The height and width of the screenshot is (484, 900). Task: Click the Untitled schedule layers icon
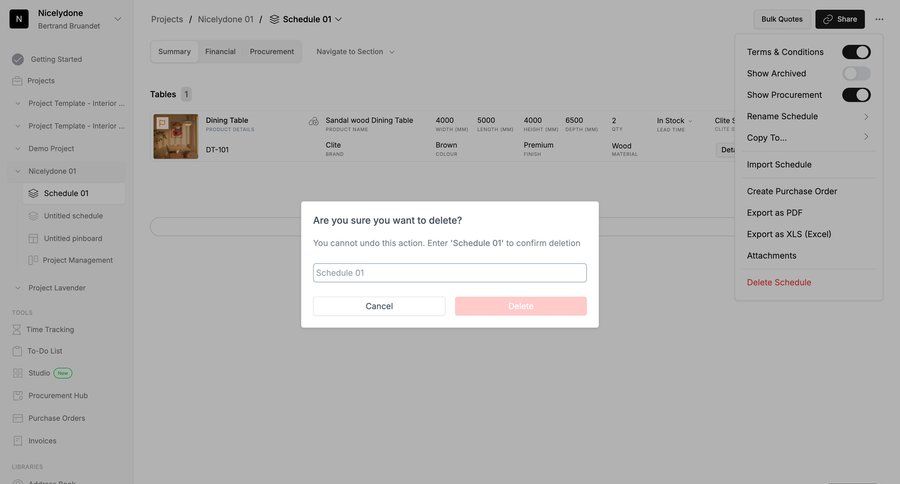(33, 216)
